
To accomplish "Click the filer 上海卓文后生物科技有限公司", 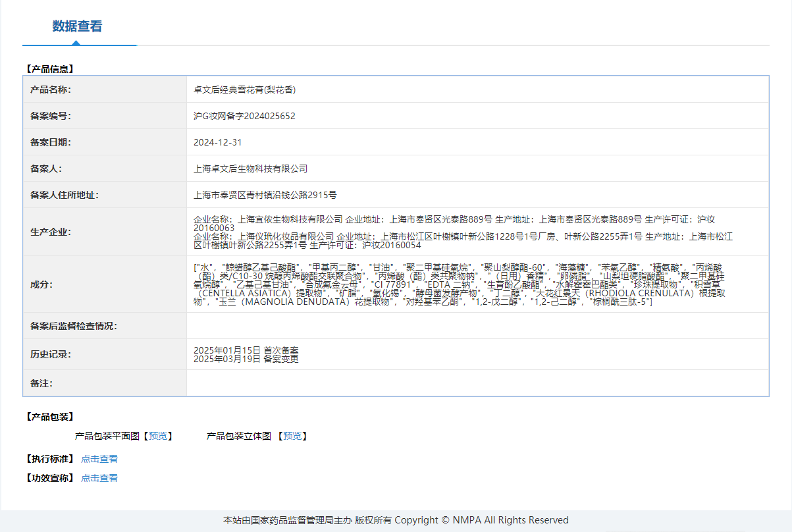I will tap(251, 169).
